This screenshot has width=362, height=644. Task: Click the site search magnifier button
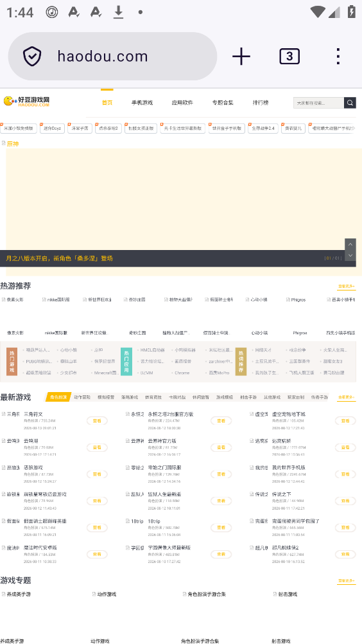(x=350, y=103)
